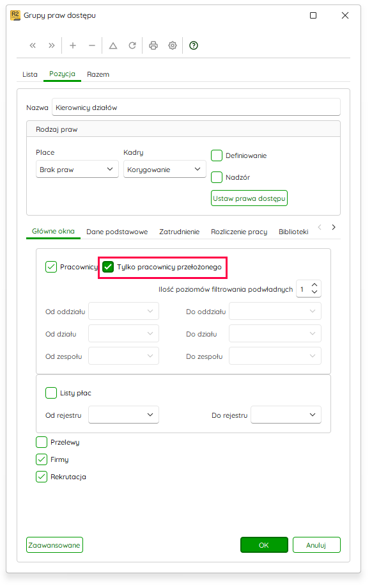Click the Ustaw prawa dostępu button
372x588 pixels.
249,198
